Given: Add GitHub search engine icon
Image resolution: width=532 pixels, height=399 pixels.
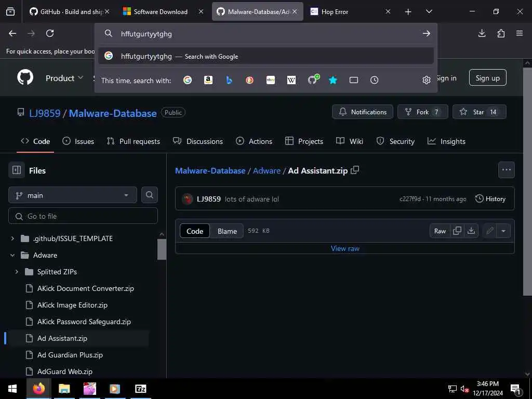Looking at the screenshot, I should click(x=313, y=79).
